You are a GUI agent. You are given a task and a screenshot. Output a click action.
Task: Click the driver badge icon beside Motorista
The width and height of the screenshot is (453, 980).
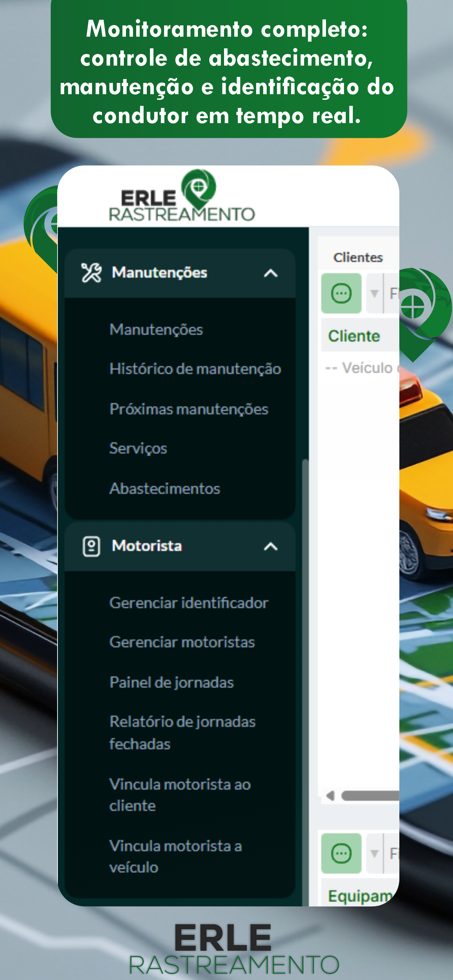pos(91,546)
